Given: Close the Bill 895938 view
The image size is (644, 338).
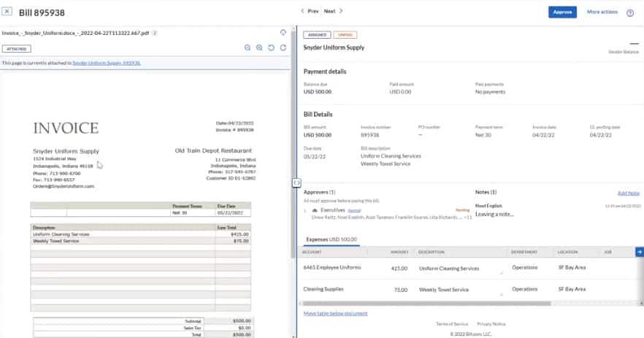Looking at the screenshot, I should [x=7, y=12].
